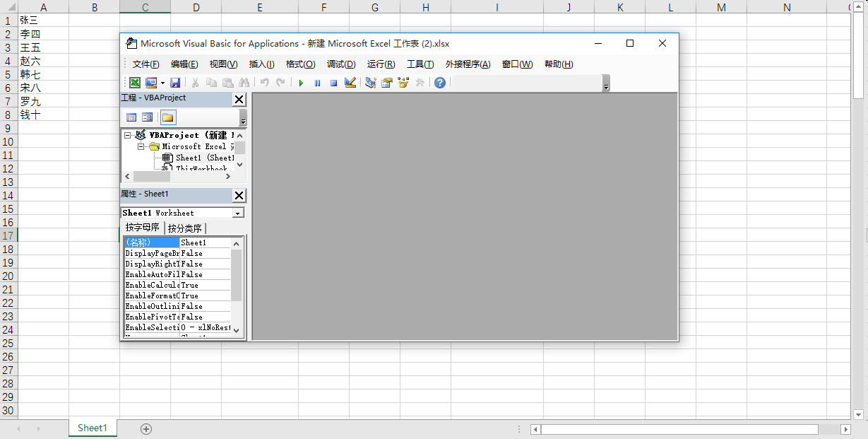Open the 外接程序(A) menu
This screenshot has width=868, height=439.
[468, 64]
